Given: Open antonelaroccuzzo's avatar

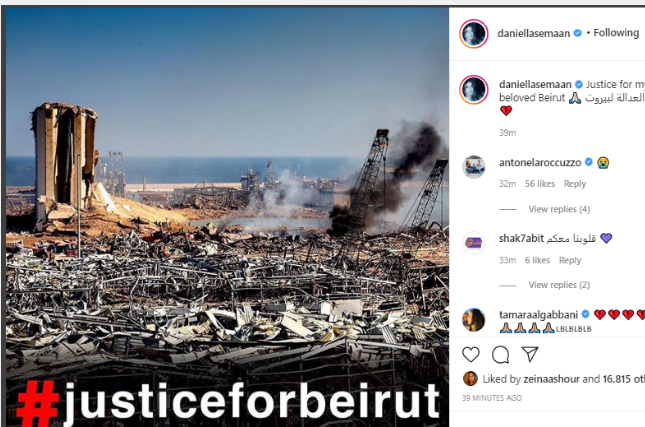Looking at the screenshot, I should (x=473, y=167).
